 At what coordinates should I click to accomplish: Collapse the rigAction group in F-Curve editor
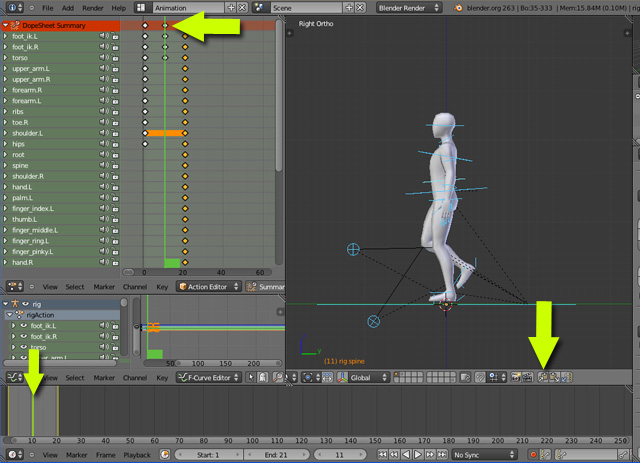pyautogui.click(x=10, y=315)
